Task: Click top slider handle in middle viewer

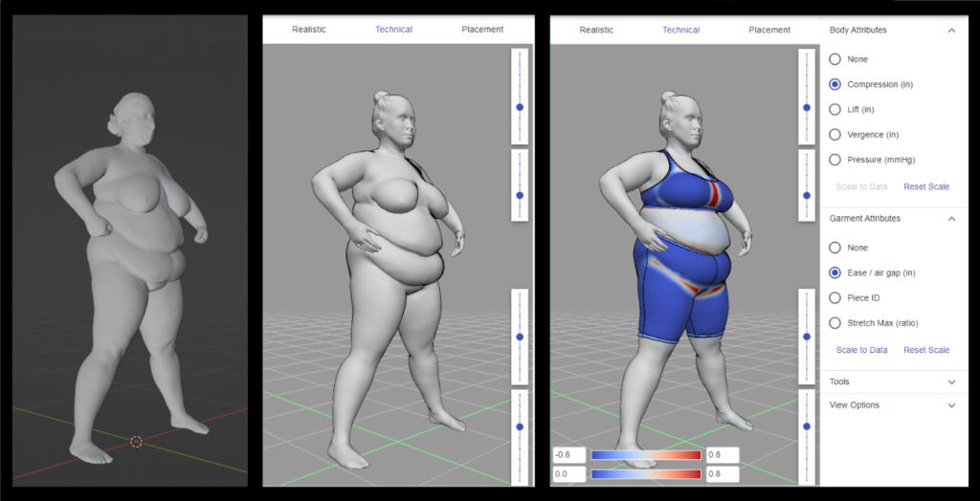Action: click(520, 107)
